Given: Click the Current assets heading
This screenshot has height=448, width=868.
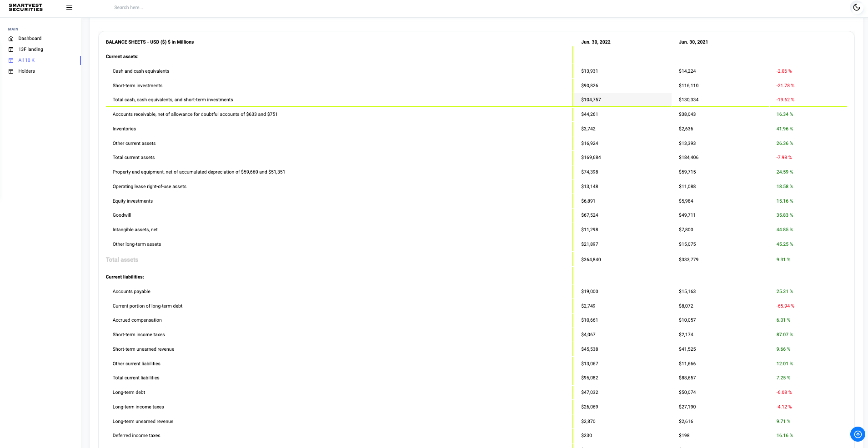Looking at the screenshot, I should pos(122,57).
